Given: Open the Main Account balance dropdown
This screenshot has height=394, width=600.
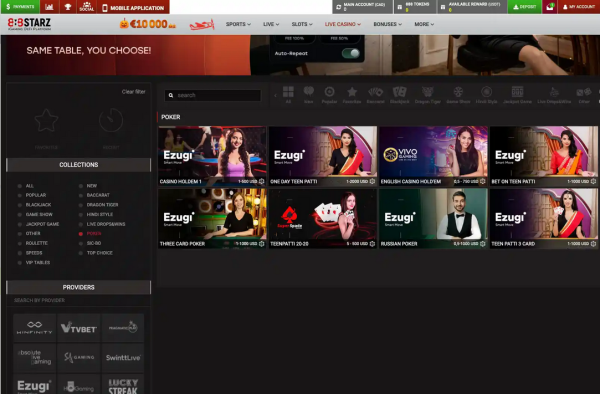Looking at the screenshot, I should pos(362,7).
